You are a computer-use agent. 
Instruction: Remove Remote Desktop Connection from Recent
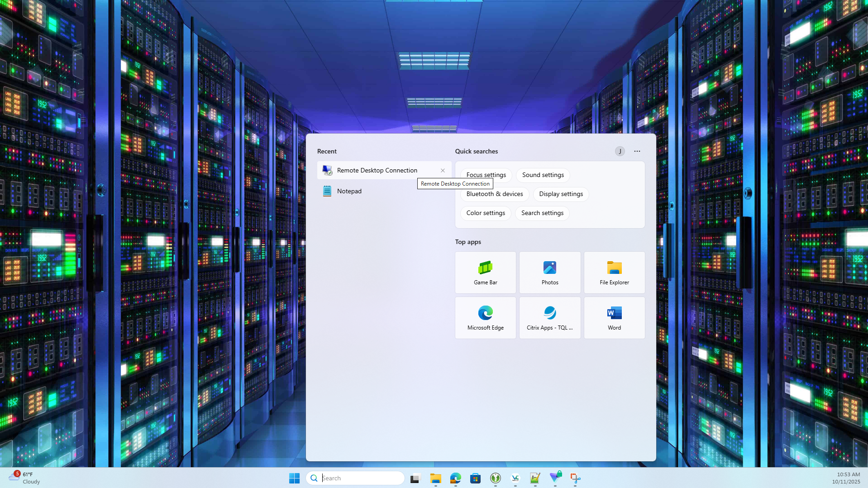(443, 171)
